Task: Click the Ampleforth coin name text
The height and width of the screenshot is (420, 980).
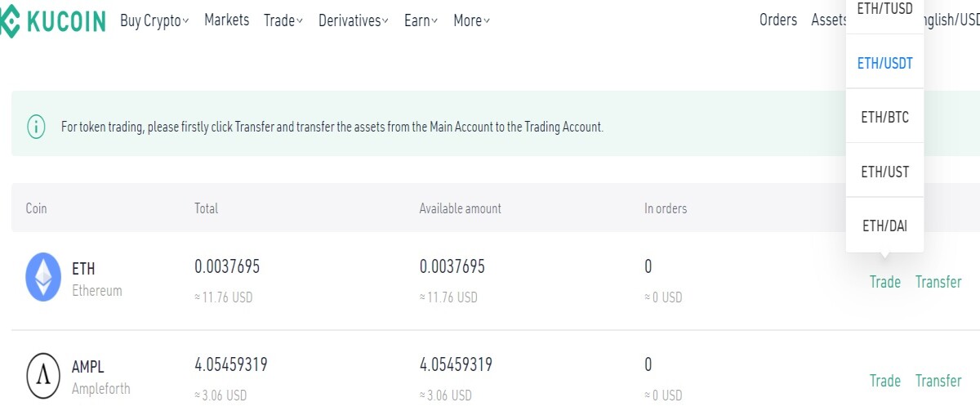Action: [101, 389]
